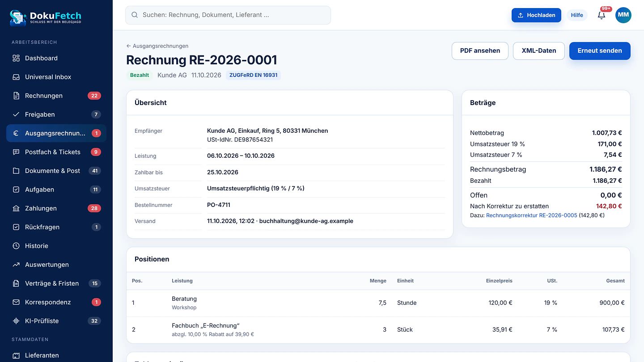Image resolution: width=644 pixels, height=362 pixels.
Task: Click the ZUGFeRD EN 16931 badge
Action: pyautogui.click(x=253, y=75)
